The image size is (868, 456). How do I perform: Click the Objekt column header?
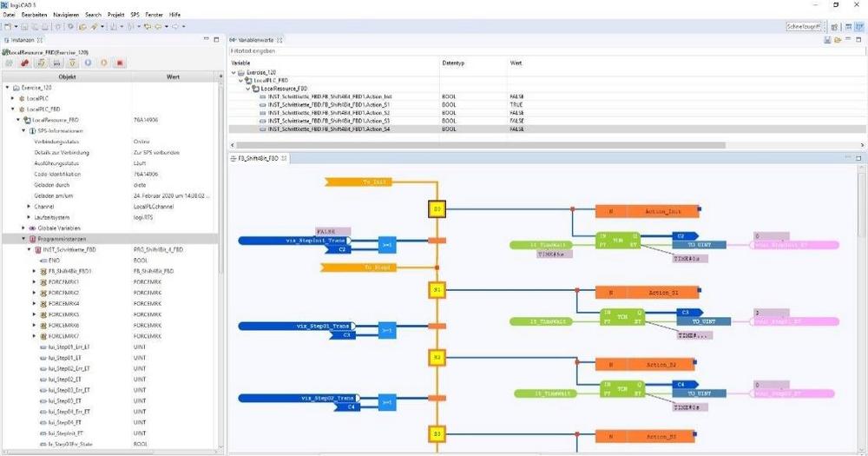pyautogui.click(x=67, y=77)
